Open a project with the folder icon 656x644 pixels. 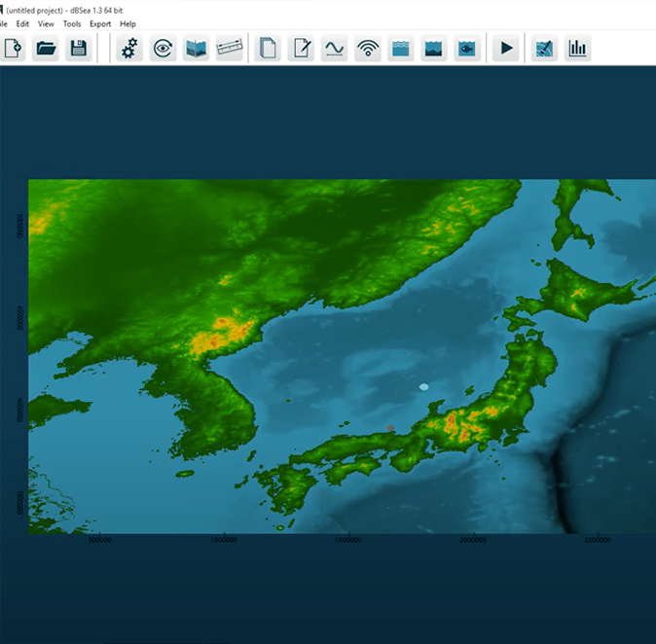[46, 48]
